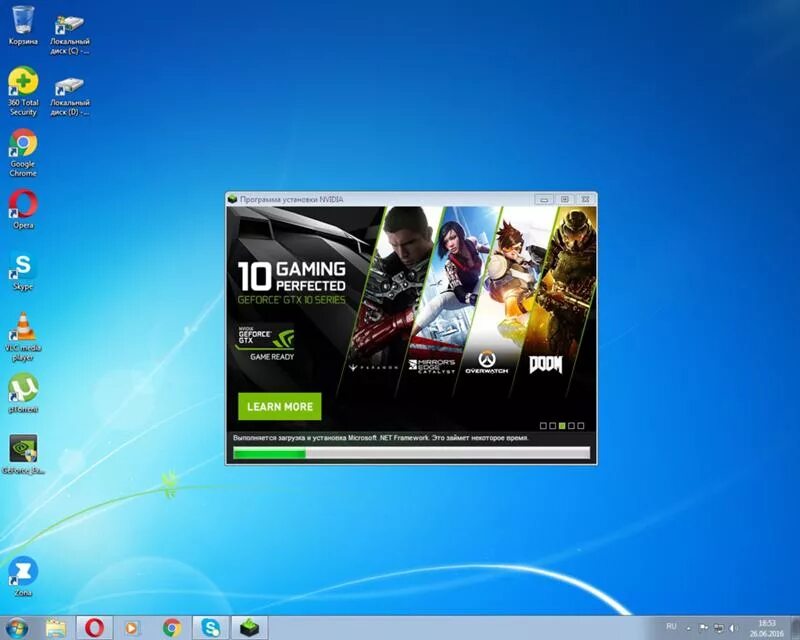This screenshot has height=640, width=800.
Task: Select the fifth banner slide indicator
Action: (581, 426)
